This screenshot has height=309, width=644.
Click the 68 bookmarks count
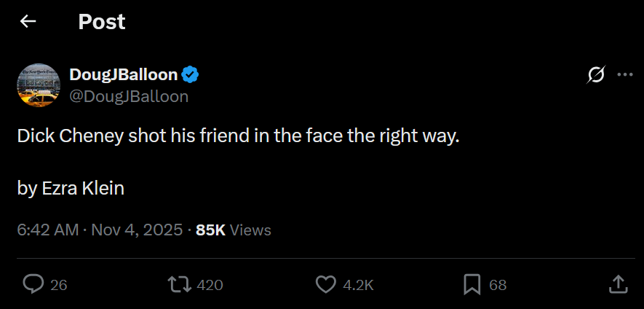click(x=498, y=285)
